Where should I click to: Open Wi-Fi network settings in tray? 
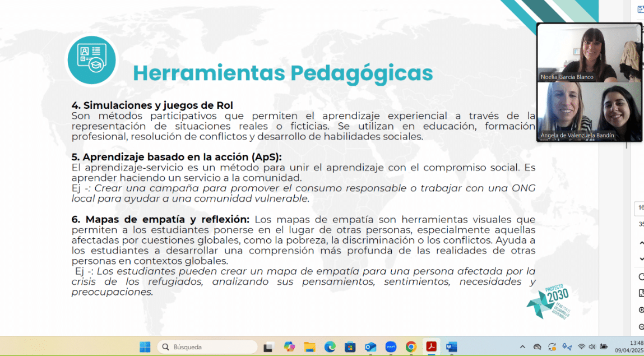coord(581,347)
